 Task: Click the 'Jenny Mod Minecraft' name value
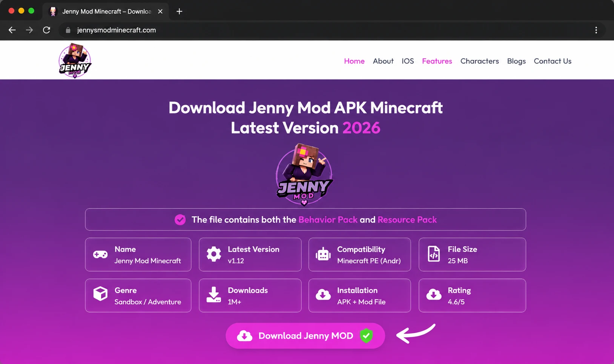click(x=148, y=261)
